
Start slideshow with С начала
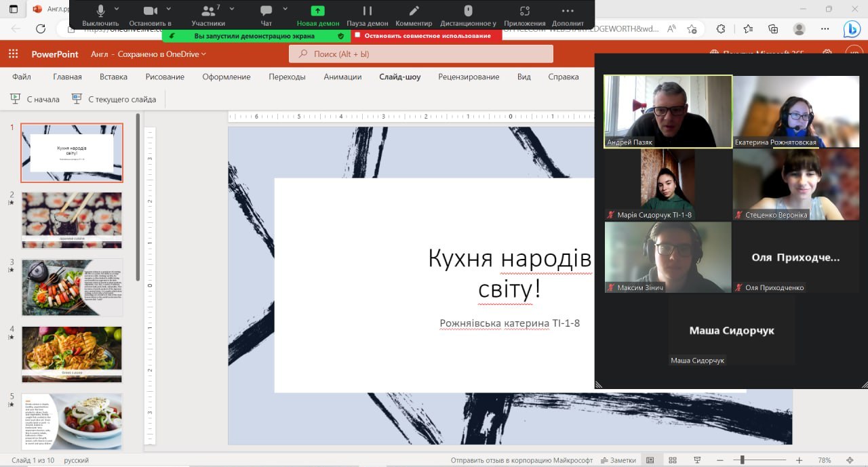tap(35, 99)
